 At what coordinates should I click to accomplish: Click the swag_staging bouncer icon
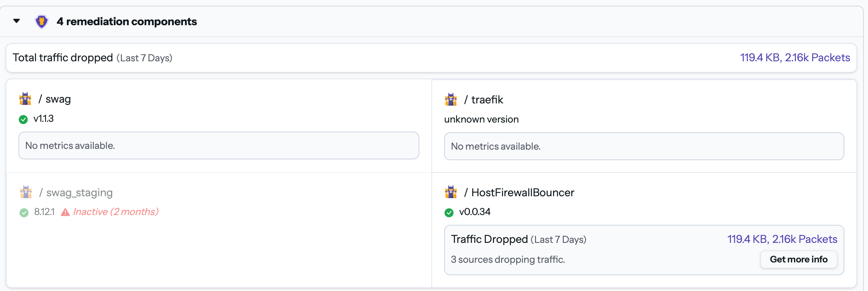click(26, 192)
